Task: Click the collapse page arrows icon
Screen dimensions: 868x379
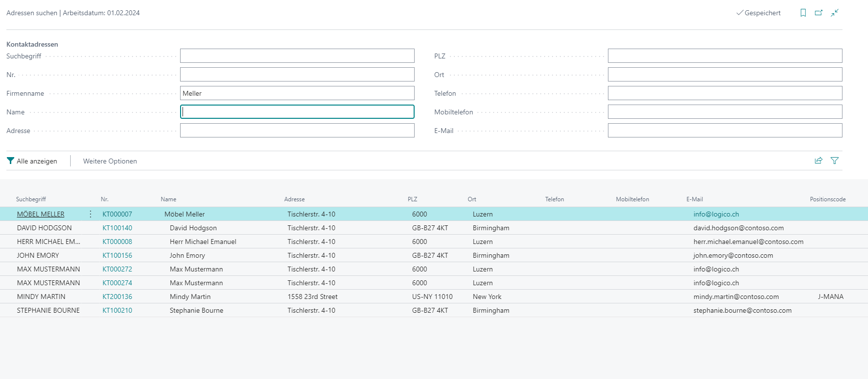Action: [835, 13]
